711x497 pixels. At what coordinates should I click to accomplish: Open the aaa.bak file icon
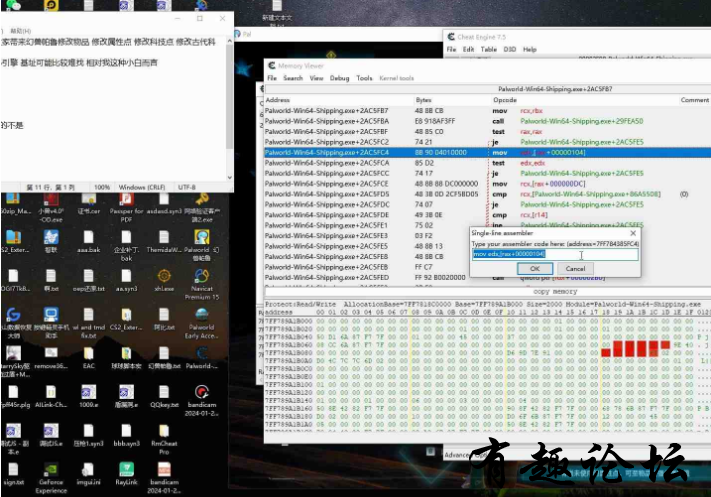pos(88,241)
